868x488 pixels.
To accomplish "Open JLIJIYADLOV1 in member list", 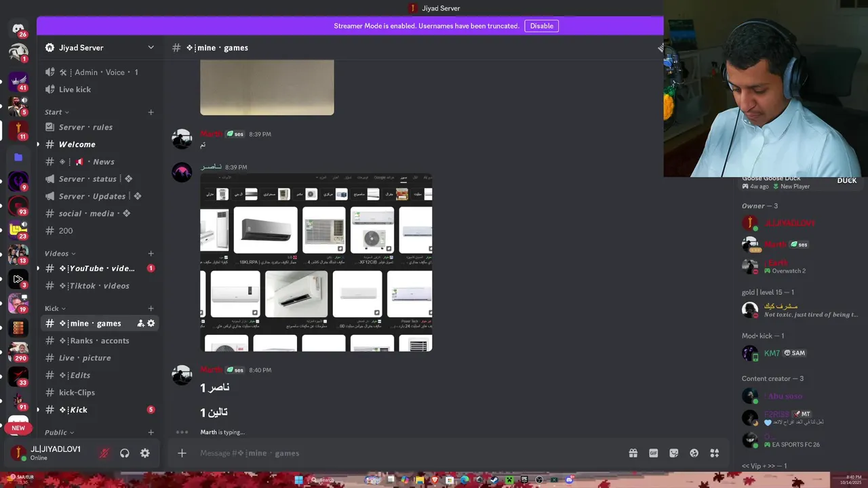I will tap(800, 223).
